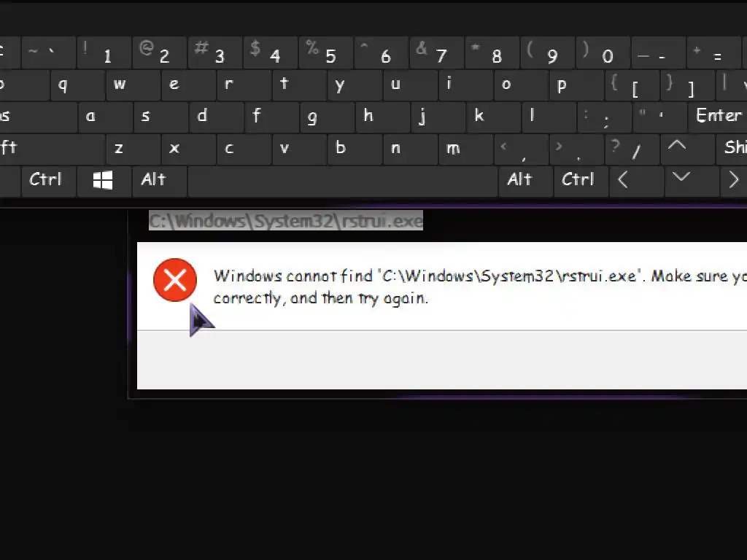
Task: Tap the tilde backtick key
Action: pyautogui.click(x=49, y=53)
